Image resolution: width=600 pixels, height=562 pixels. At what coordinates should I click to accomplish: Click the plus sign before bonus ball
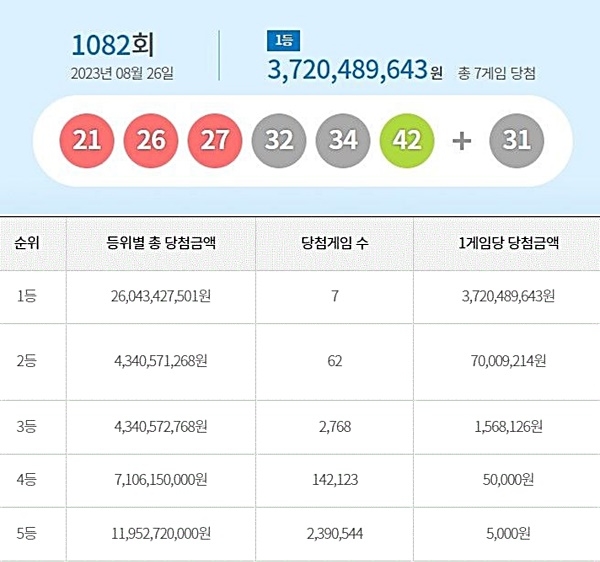[461, 141]
